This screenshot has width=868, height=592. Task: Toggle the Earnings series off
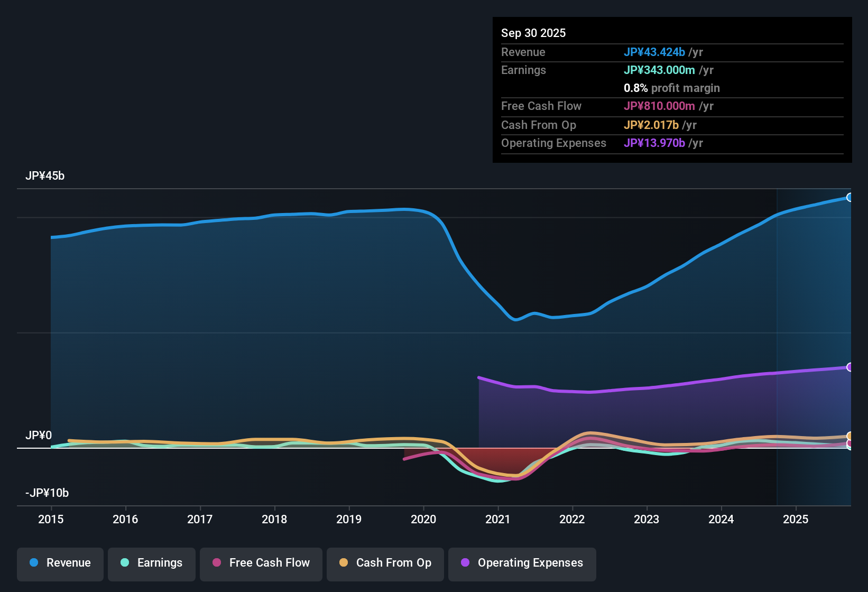(x=151, y=563)
